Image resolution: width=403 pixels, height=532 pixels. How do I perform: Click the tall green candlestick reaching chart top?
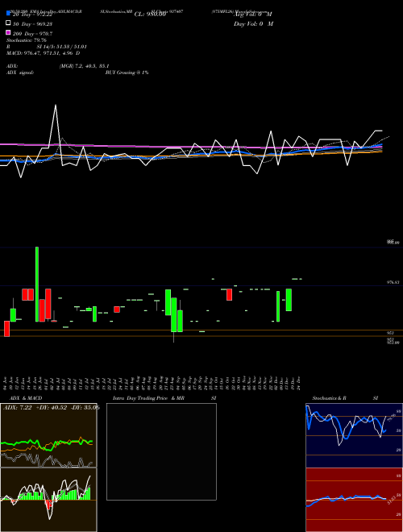(37, 284)
